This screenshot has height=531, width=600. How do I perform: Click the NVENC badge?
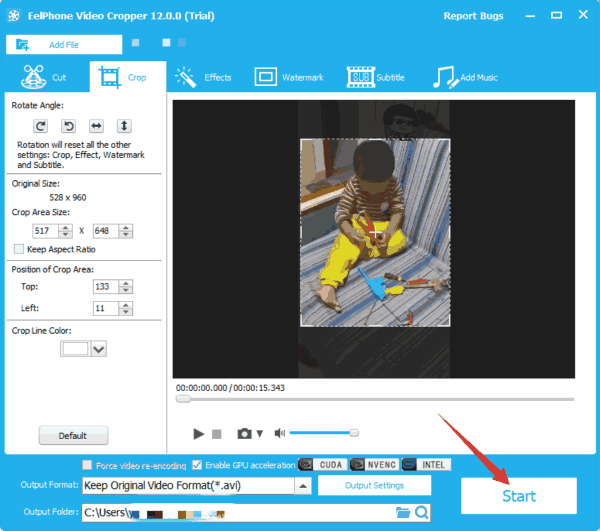click(x=375, y=464)
